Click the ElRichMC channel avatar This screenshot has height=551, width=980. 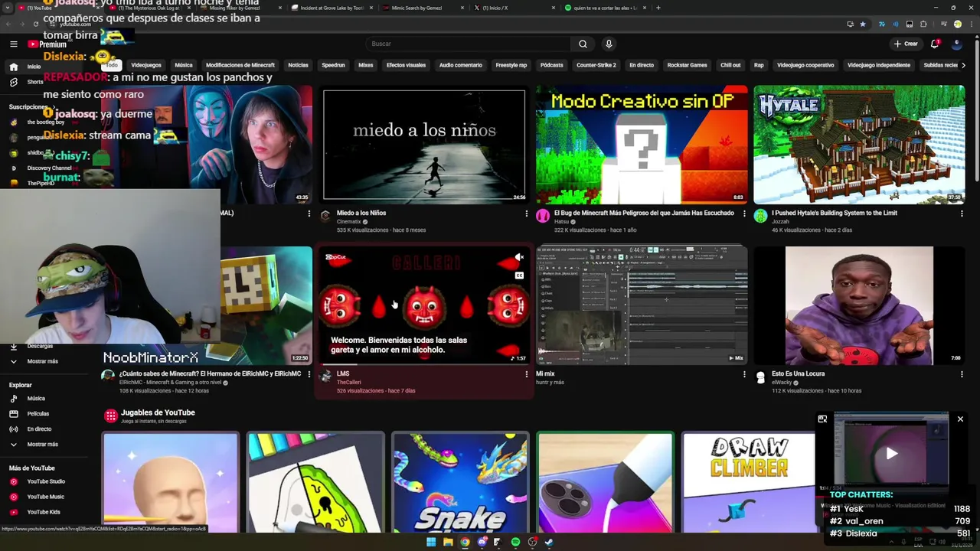tap(108, 376)
